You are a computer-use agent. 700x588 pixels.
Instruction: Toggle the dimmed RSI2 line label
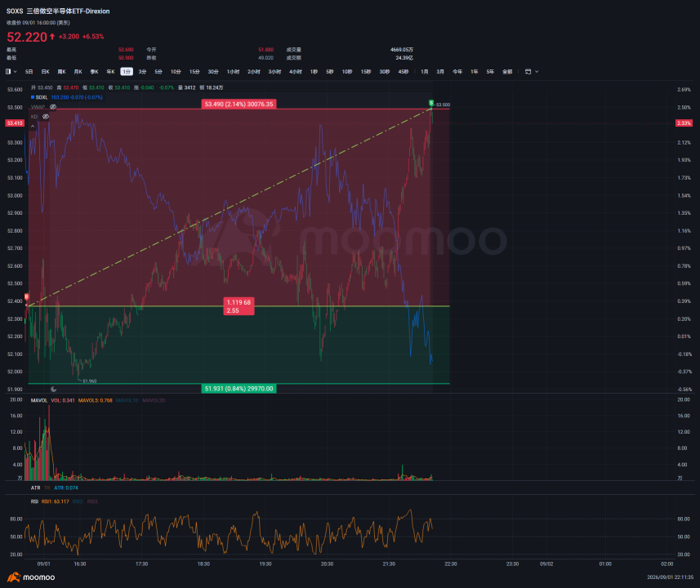pos(78,501)
